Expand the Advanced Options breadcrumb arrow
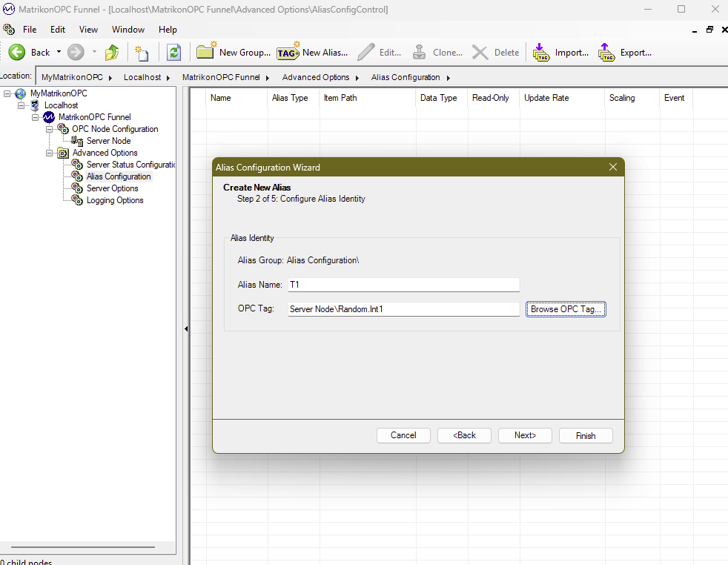The width and height of the screenshot is (728, 565). [x=357, y=78]
